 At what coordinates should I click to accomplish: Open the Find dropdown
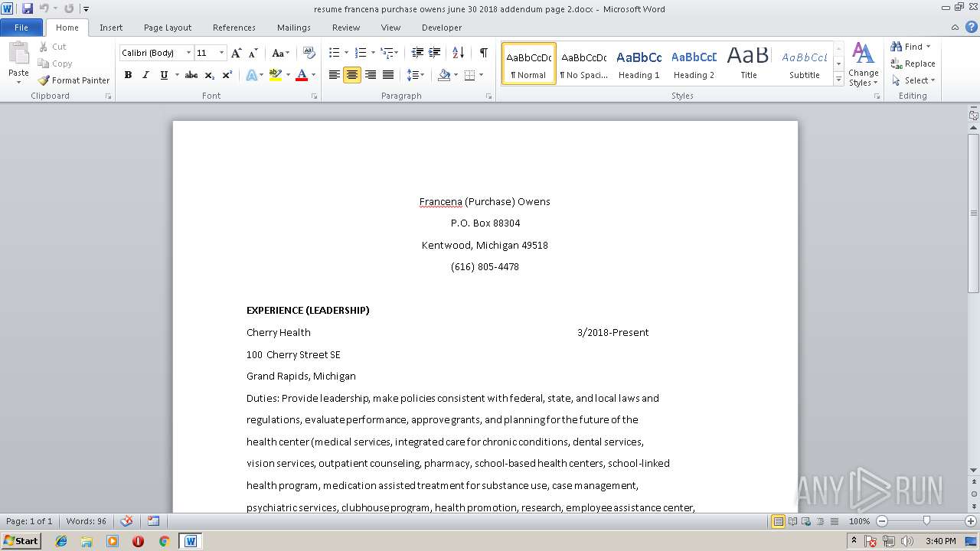tap(928, 47)
